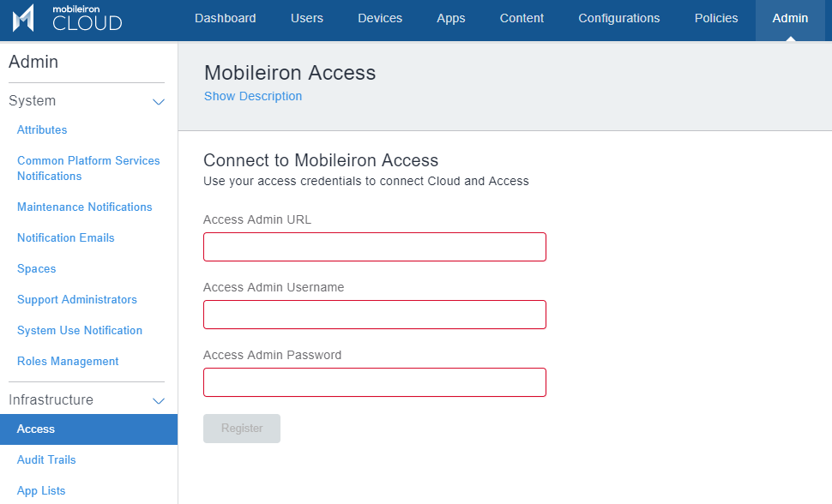Open Audit Trails in Infrastructure

pyautogui.click(x=46, y=460)
